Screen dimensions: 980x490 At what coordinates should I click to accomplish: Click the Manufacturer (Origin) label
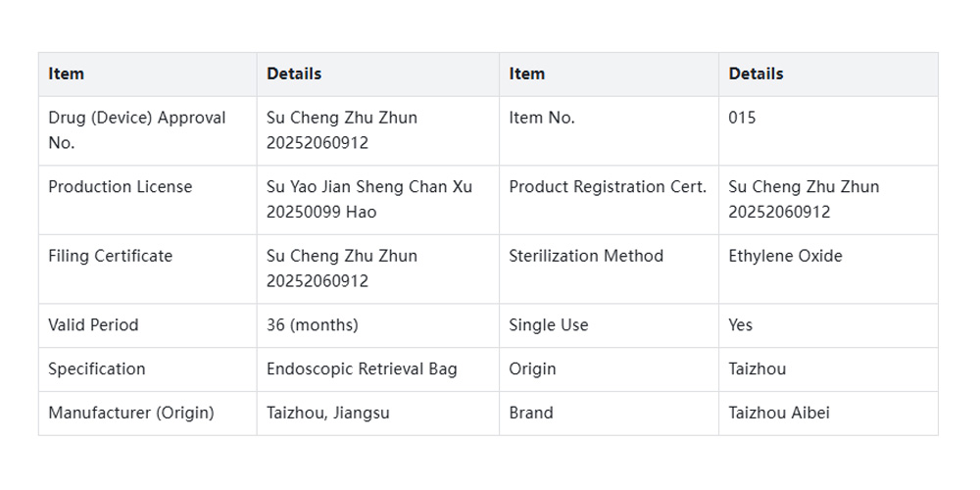[x=130, y=414]
